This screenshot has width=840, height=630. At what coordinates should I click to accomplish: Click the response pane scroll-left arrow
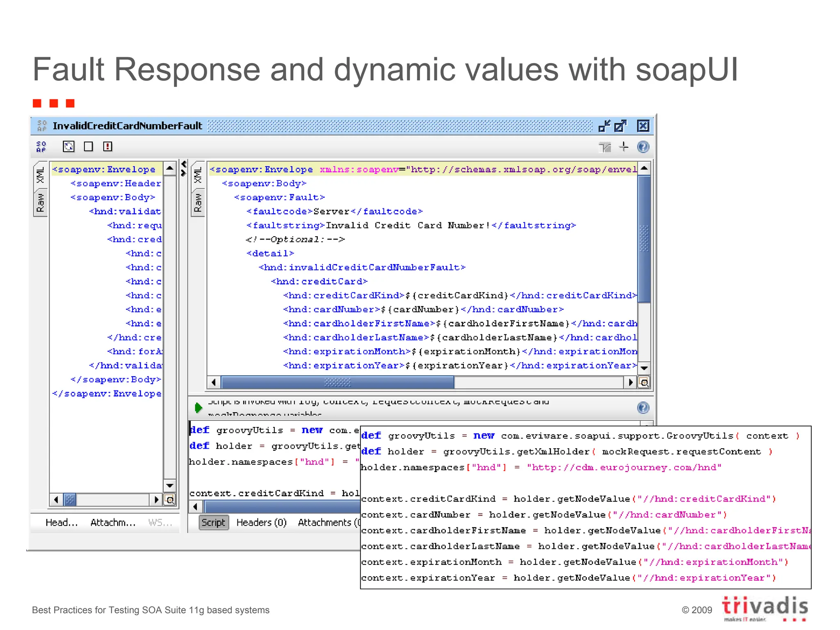(x=213, y=383)
